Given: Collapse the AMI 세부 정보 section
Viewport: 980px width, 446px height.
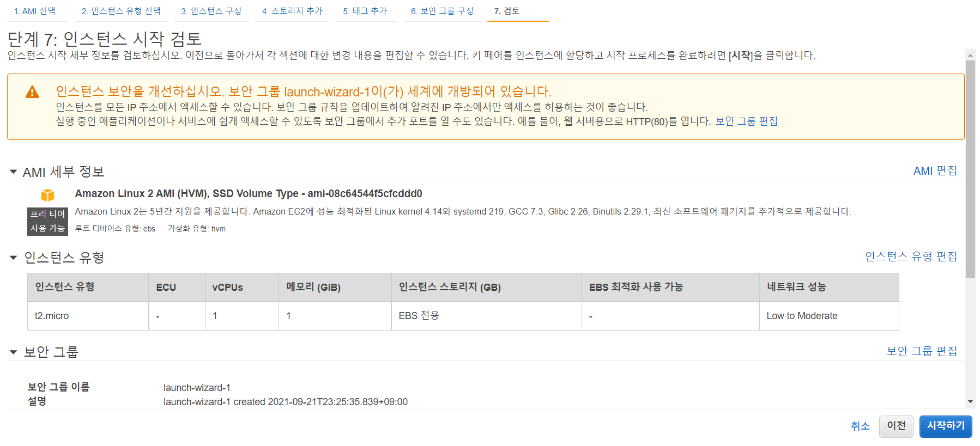Looking at the screenshot, I should tap(13, 172).
